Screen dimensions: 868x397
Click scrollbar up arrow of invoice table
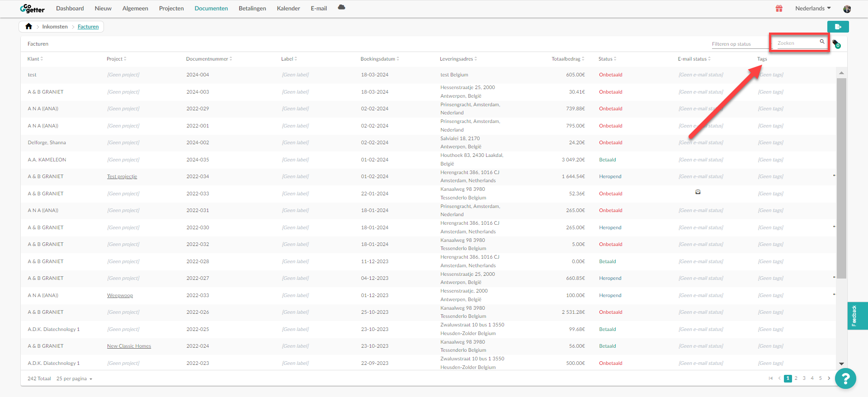coord(841,73)
